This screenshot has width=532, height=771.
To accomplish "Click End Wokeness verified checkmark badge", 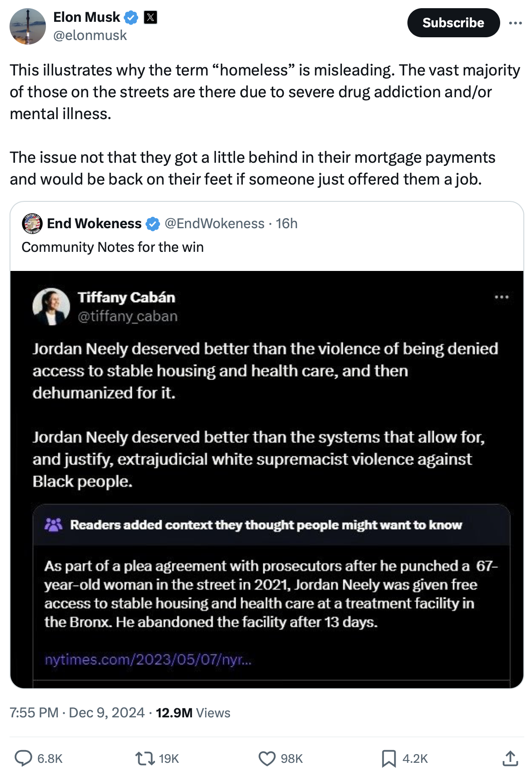I will tap(153, 224).
